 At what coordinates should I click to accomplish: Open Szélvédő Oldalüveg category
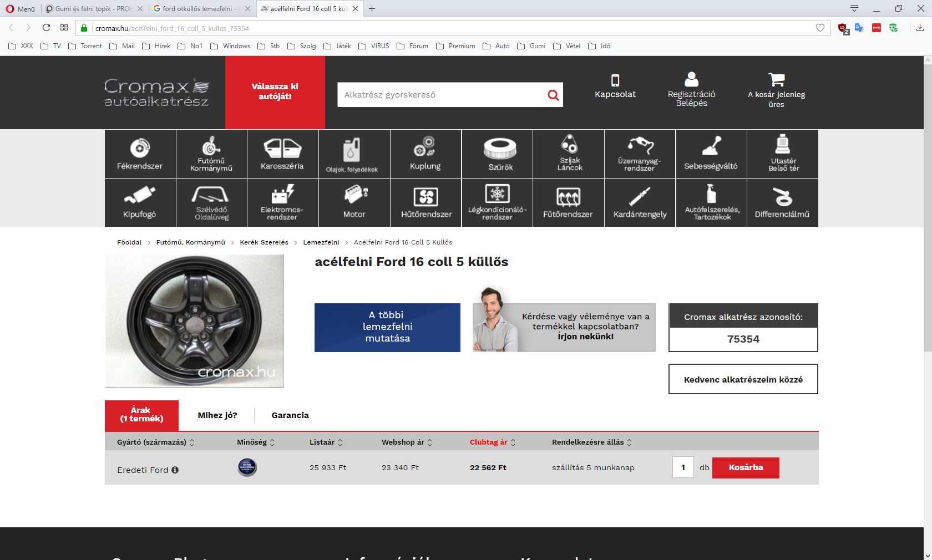tap(211, 203)
